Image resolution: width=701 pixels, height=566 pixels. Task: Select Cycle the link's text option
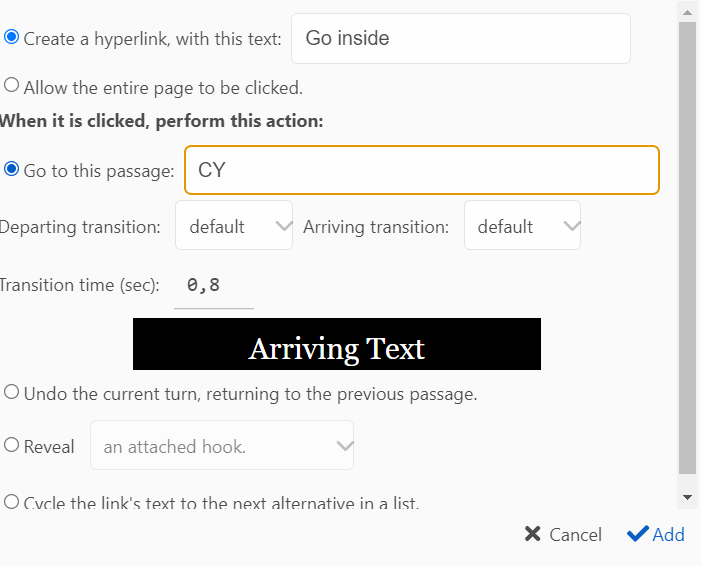12,502
